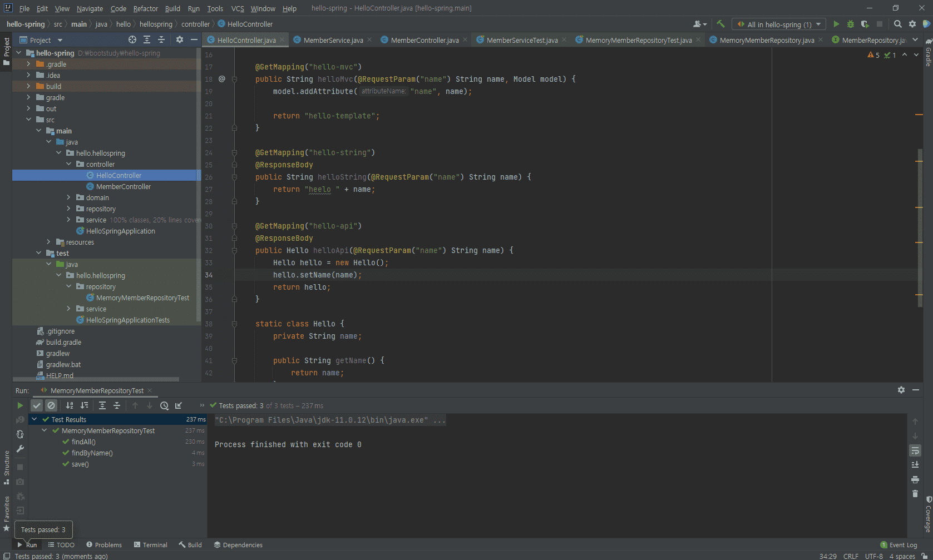Open the VCS menu
The image size is (933, 560).
238,8
